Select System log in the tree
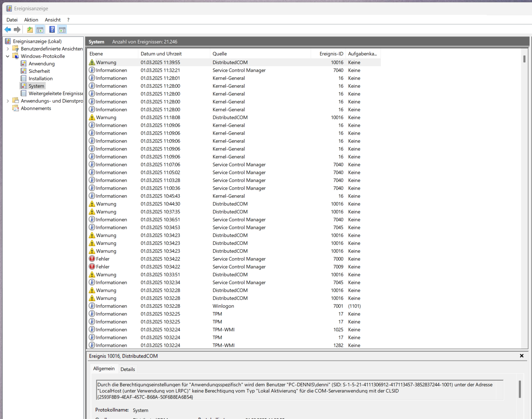532x419 pixels. 36,86
